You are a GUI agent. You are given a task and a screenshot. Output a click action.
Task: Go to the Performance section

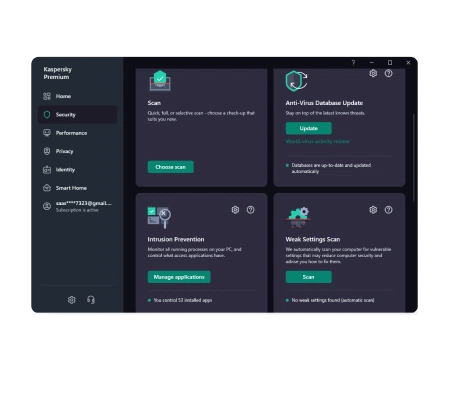pyautogui.click(x=77, y=133)
